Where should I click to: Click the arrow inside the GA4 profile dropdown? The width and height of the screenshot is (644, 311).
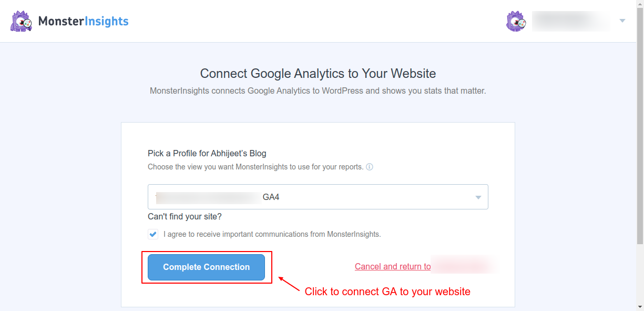tap(478, 197)
